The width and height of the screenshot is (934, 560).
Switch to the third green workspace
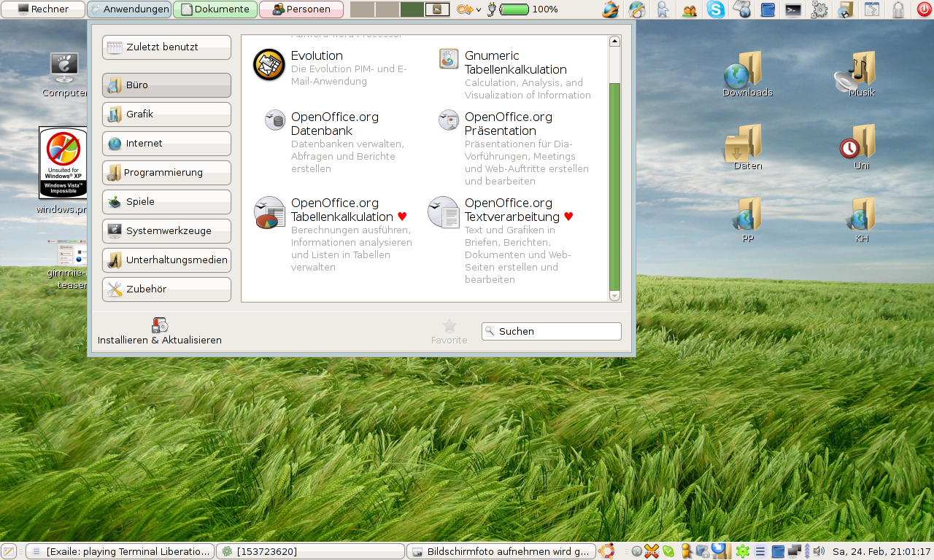pyautogui.click(x=412, y=9)
